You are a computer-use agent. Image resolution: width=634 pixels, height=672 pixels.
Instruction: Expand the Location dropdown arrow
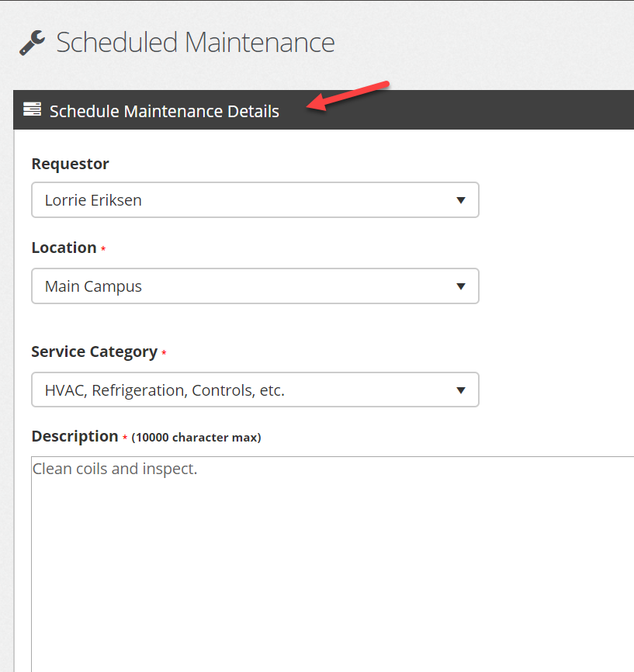[x=461, y=286]
